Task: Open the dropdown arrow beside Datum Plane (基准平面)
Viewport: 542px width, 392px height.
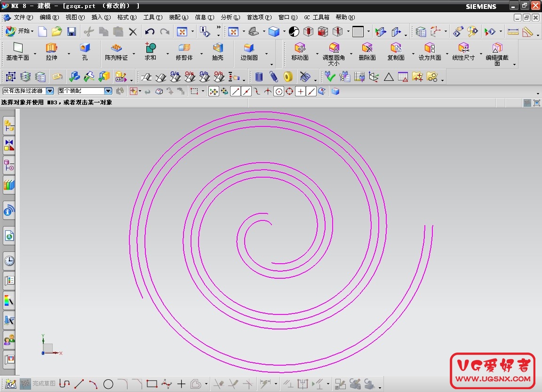Action: 35,54
